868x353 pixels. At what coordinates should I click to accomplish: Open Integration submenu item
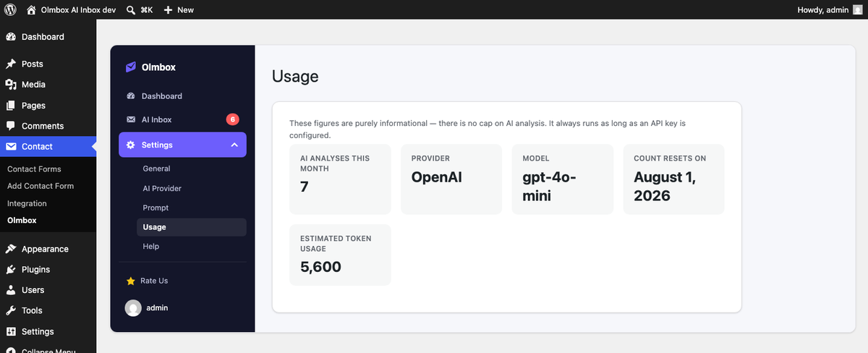[x=27, y=203]
